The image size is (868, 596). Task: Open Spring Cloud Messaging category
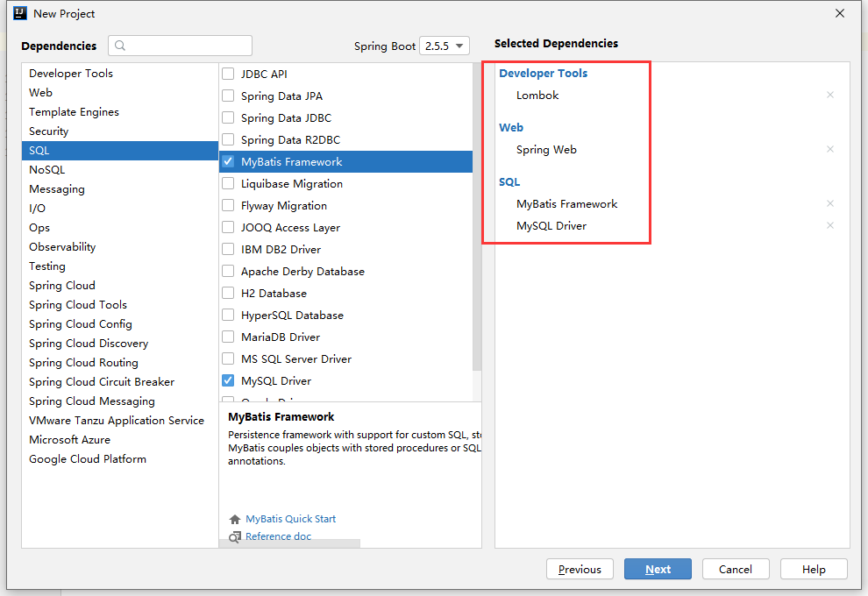pos(120,401)
